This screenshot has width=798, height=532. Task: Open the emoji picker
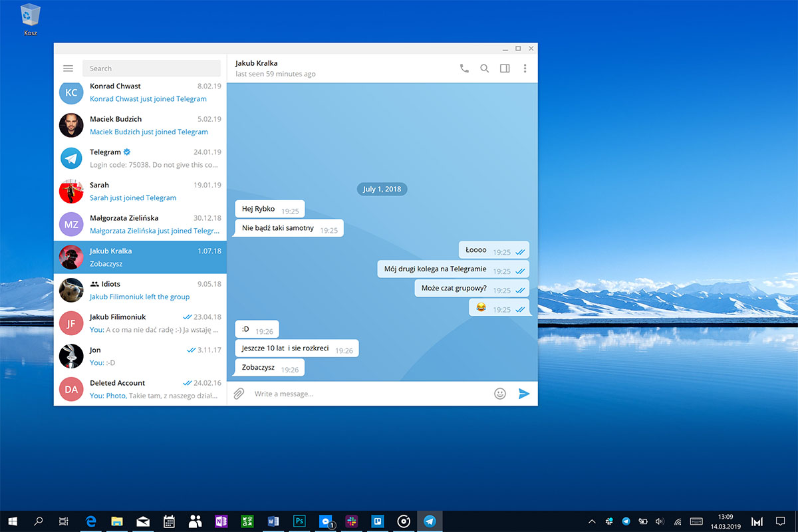(500, 394)
